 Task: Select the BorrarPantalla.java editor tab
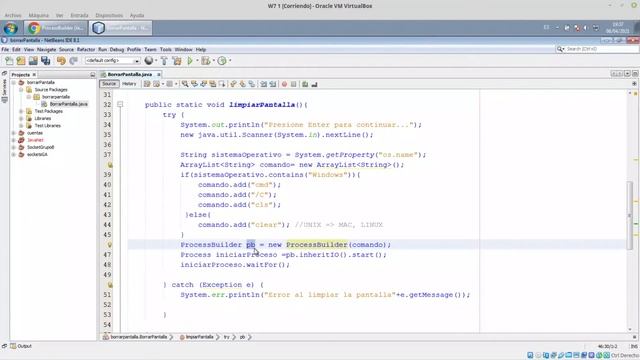pos(129,74)
